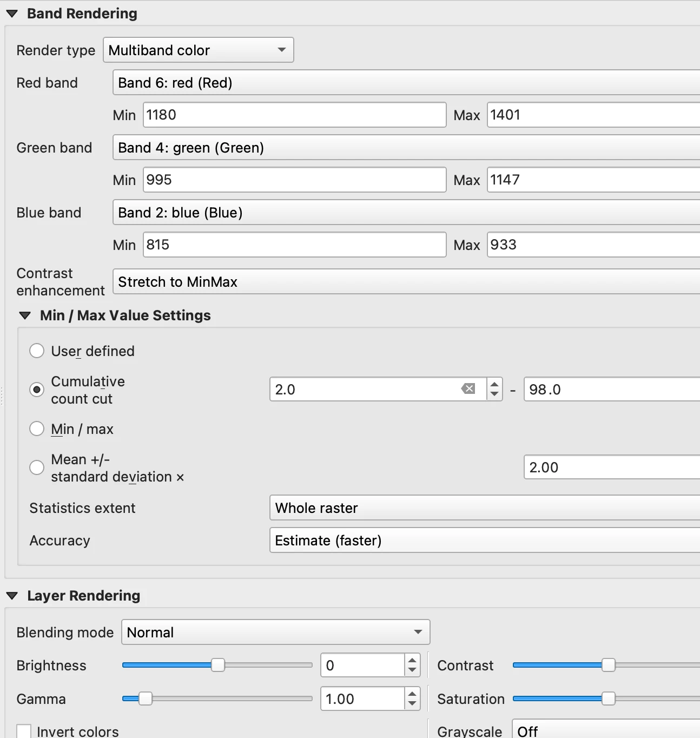This screenshot has height=738, width=700.
Task: Open Contrast enhancement dropdown
Action: 406,281
